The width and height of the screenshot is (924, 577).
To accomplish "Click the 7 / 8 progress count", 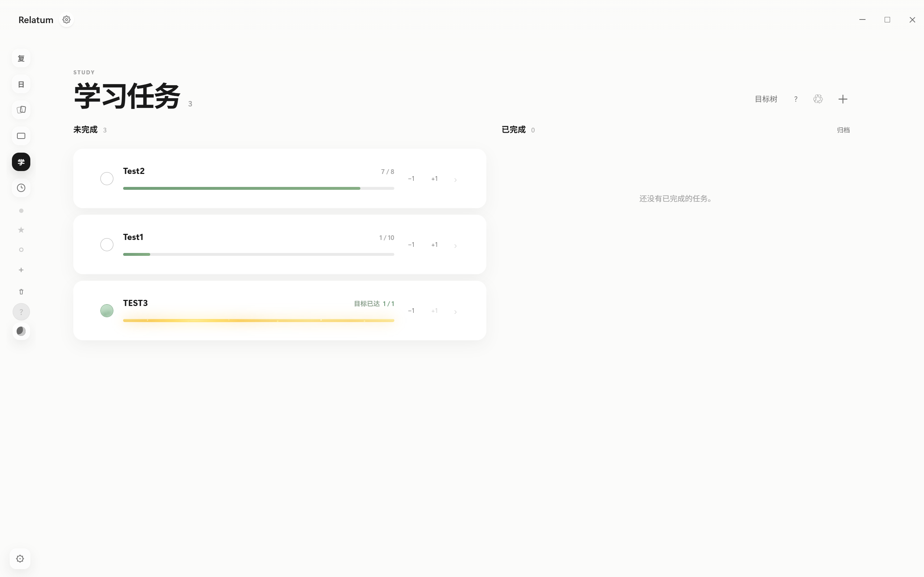I will [x=387, y=172].
